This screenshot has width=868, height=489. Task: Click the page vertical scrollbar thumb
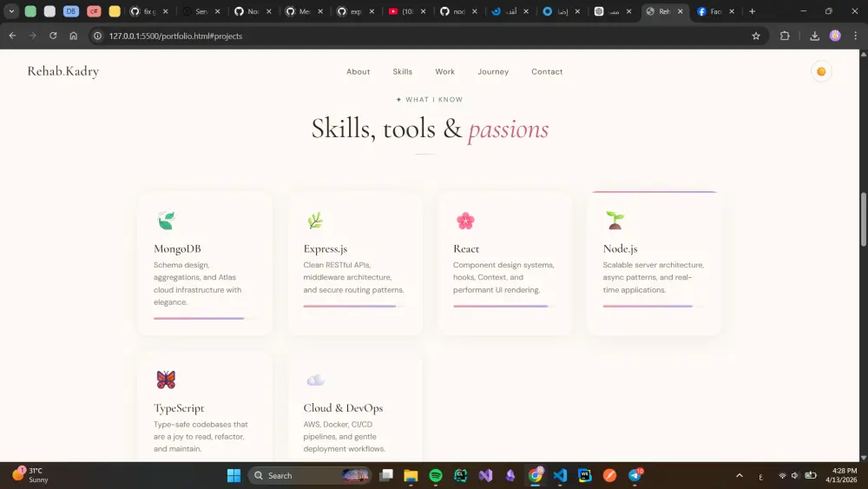click(x=863, y=219)
